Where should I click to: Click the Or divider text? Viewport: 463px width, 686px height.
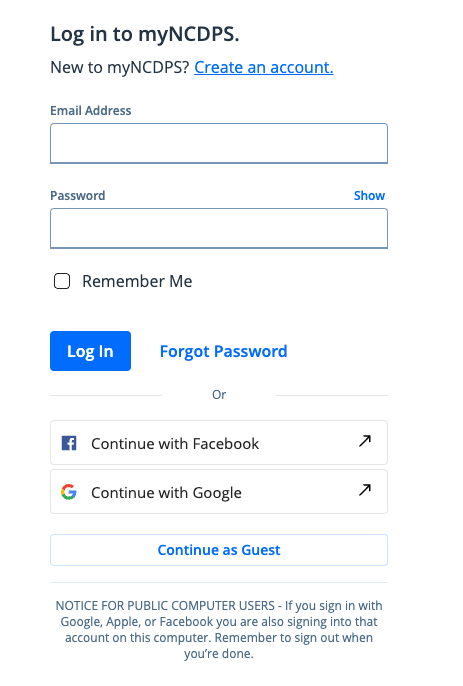(219, 395)
